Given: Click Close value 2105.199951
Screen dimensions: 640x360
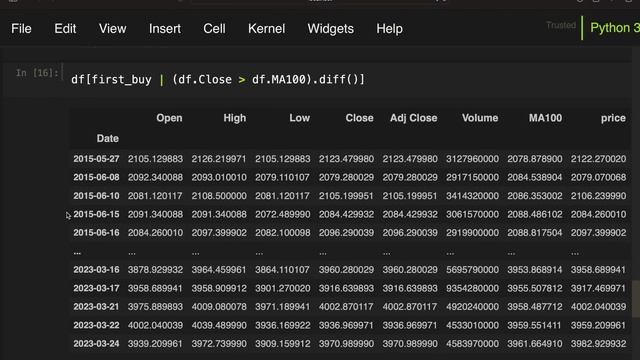Looking at the screenshot, I should pos(346,196).
